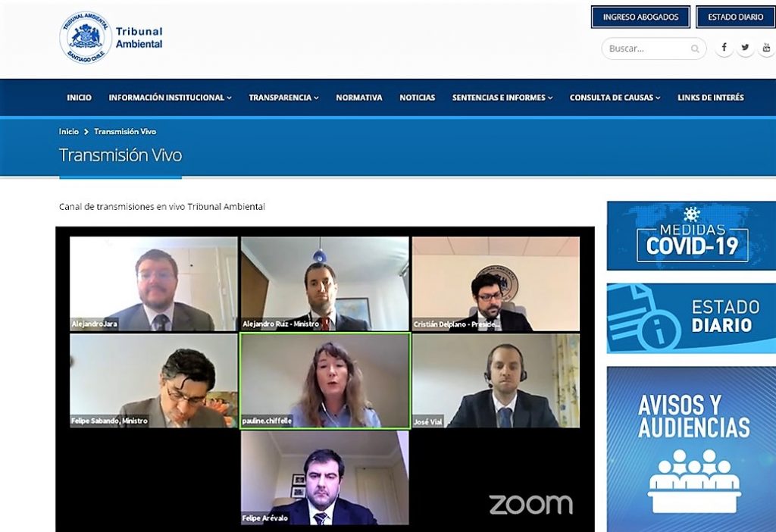The height and width of the screenshot is (532, 776).
Task: Type in the Buscar search field
Action: [x=646, y=49]
